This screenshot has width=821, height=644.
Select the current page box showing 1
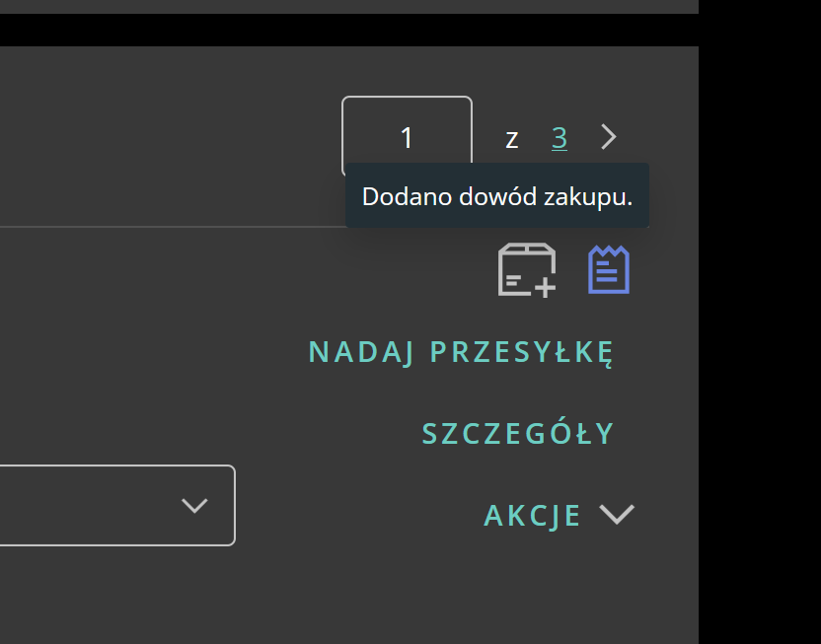click(x=407, y=137)
